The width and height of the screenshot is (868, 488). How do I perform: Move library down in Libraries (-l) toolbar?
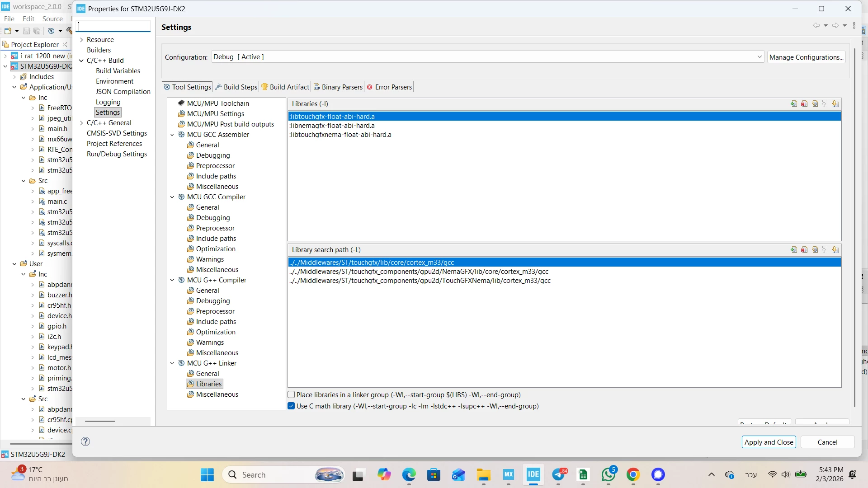tap(835, 104)
